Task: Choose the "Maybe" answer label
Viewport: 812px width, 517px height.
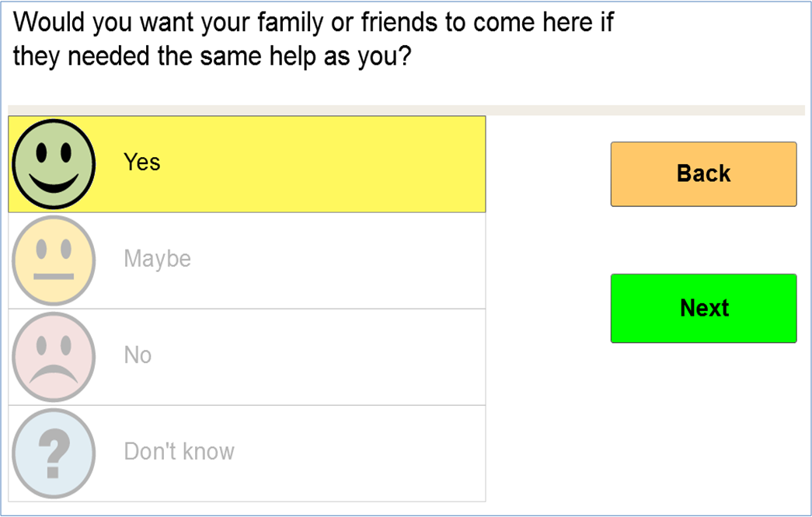Action: (x=158, y=258)
